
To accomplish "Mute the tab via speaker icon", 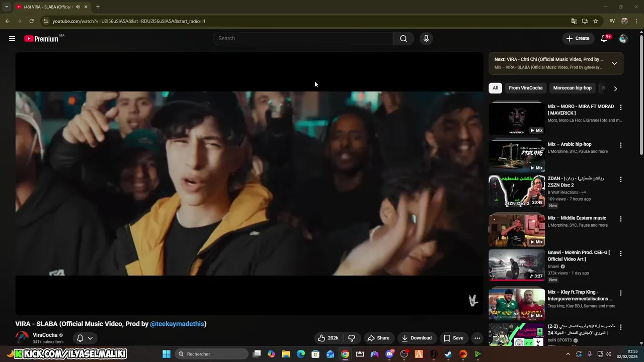I will (x=77, y=7).
